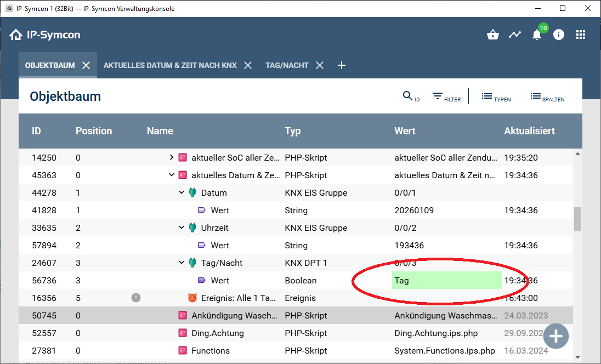The width and height of the screenshot is (601, 364).
Task: Collapse the Datum KNX group
Action: [182, 193]
